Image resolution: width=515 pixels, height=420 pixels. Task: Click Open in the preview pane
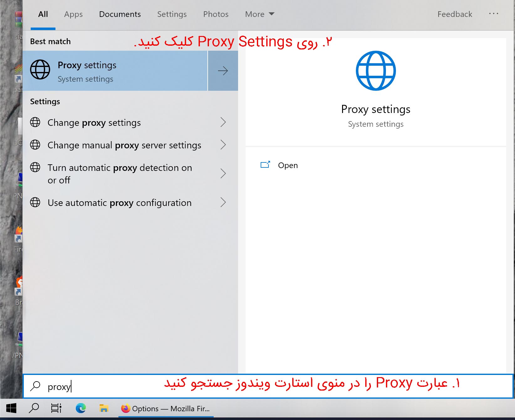pos(288,165)
